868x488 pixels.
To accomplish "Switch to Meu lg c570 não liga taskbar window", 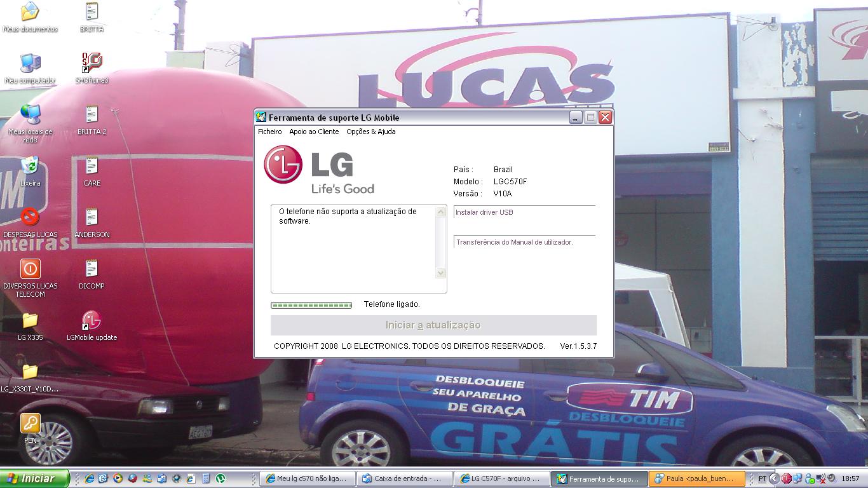I will click(308, 478).
